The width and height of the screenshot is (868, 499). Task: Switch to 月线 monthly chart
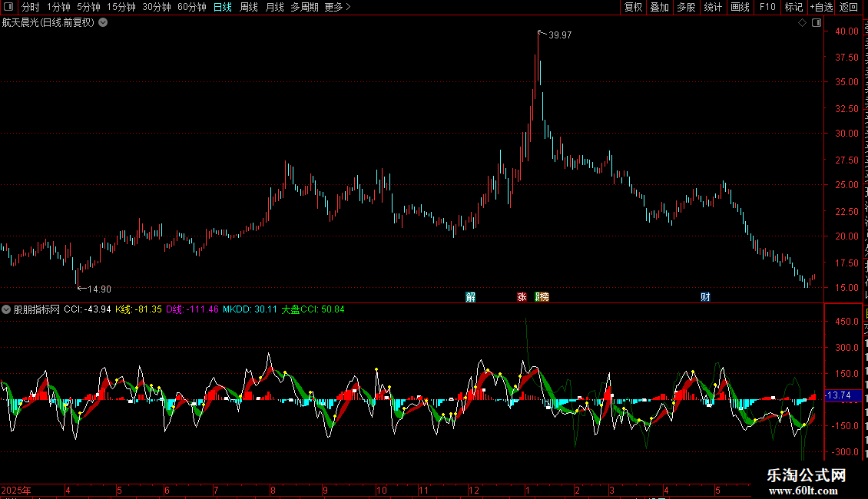click(274, 7)
